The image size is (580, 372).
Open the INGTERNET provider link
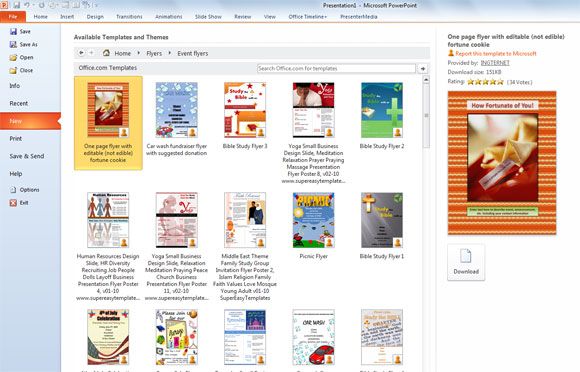click(495, 63)
